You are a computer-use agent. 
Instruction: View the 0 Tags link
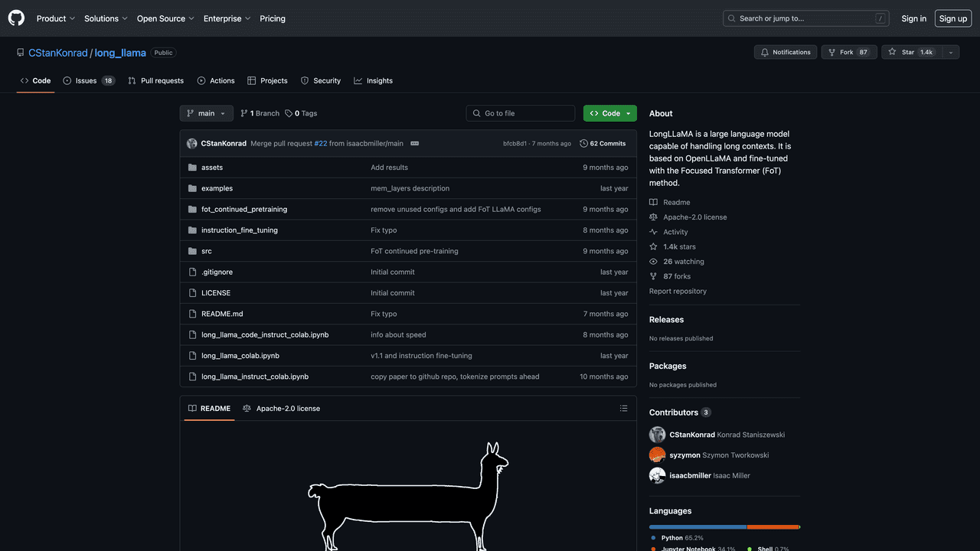tap(301, 113)
